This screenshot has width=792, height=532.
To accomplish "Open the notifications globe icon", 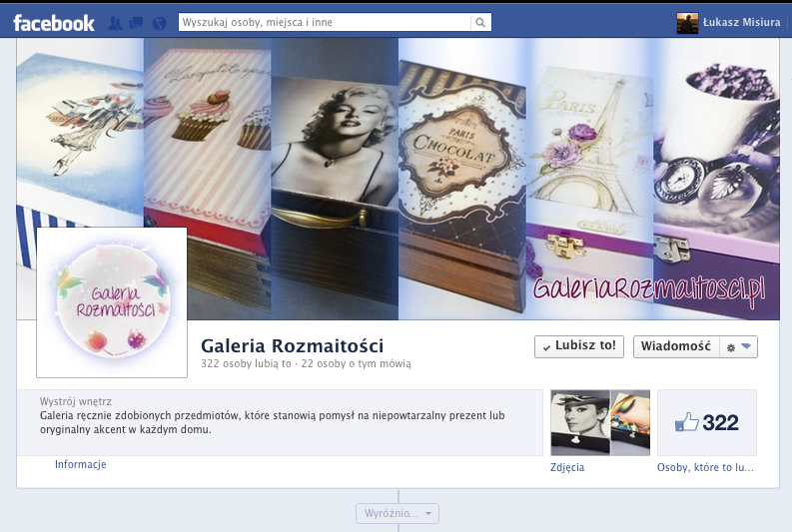I will pos(159,23).
